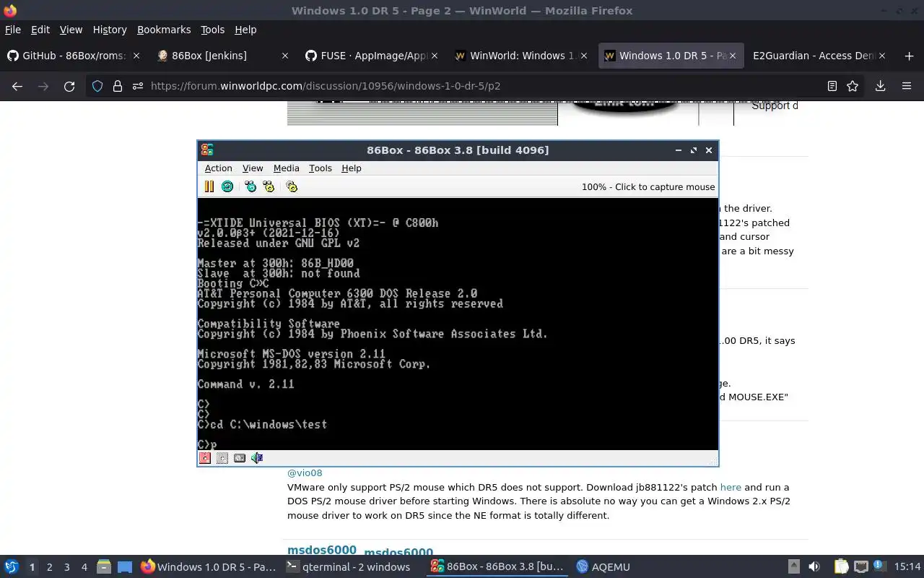Switch to workspace 2 on the taskbar
924x578 pixels.
pos(49,567)
